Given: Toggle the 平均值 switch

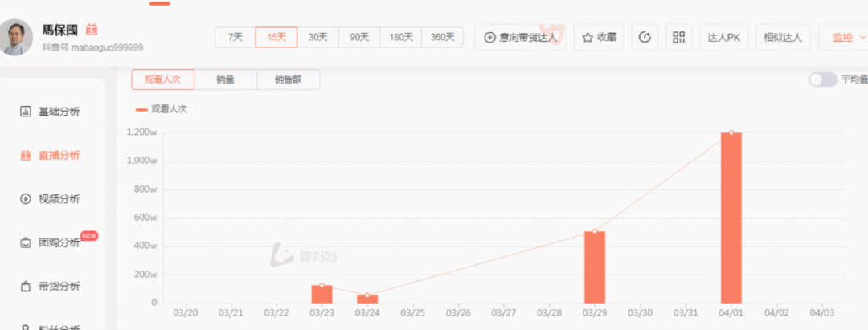Looking at the screenshot, I should coord(822,79).
